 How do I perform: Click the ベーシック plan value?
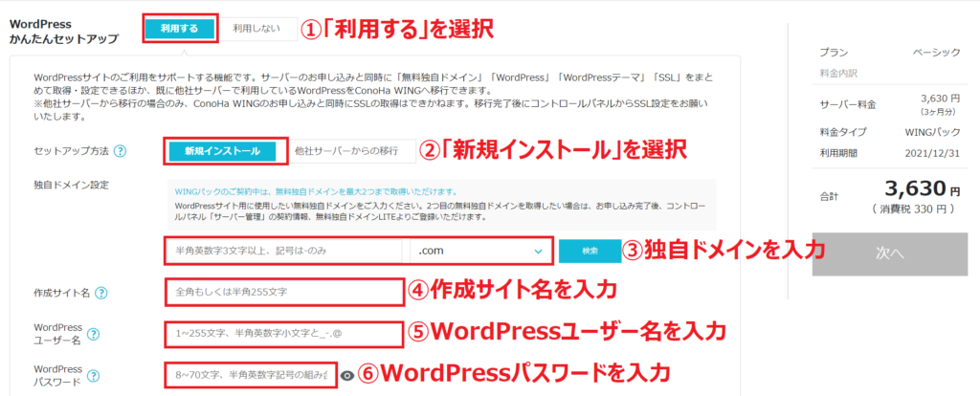point(936,53)
